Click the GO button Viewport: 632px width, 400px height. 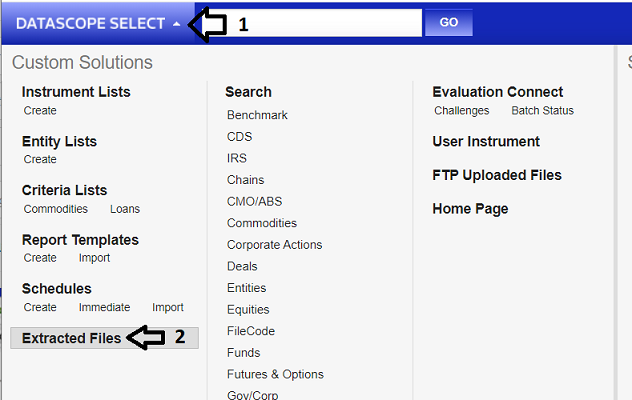[x=448, y=23]
